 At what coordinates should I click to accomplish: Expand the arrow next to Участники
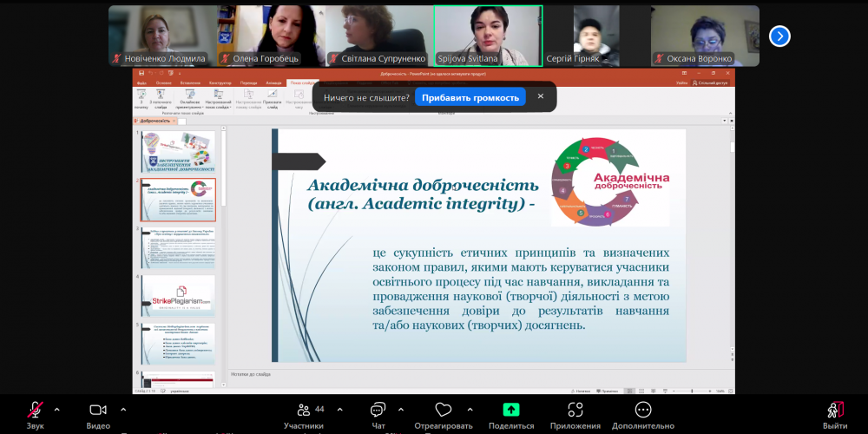[x=339, y=409]
